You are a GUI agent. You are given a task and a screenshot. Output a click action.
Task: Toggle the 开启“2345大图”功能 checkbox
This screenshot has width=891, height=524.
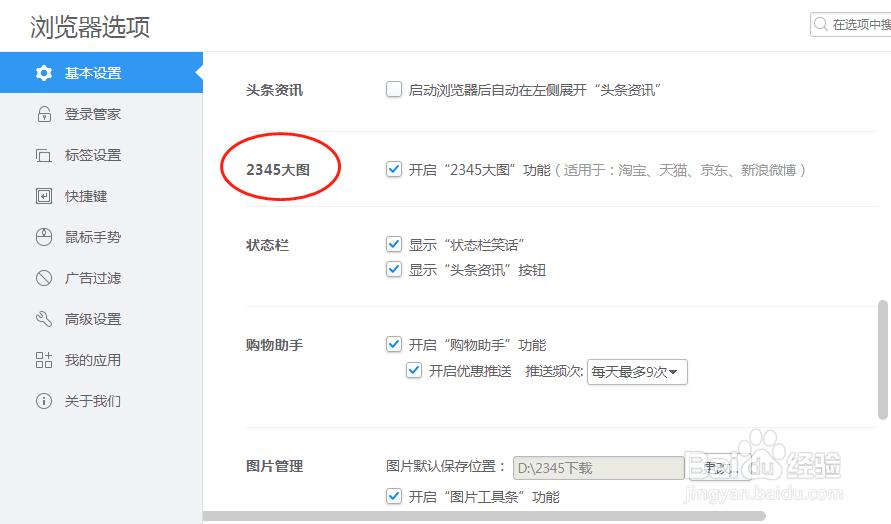394,169
